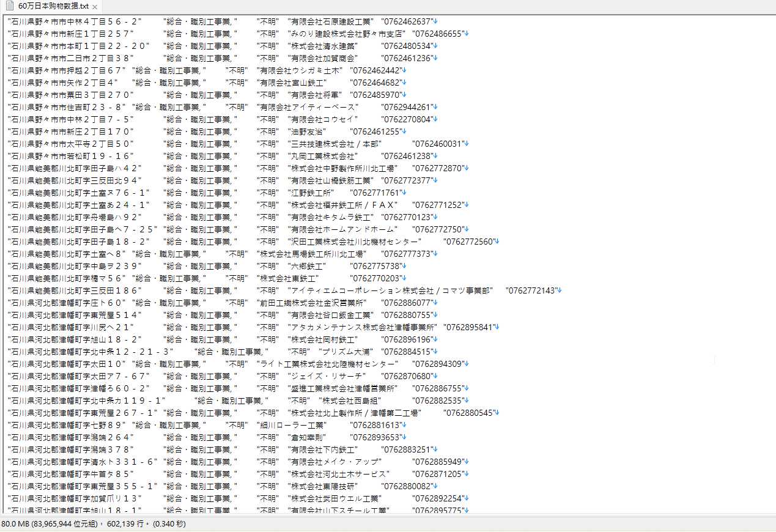Click address 石川県野々市市太平寺２丁目５０
Screen dimensions: 776x532
click(x=71, y=144)
